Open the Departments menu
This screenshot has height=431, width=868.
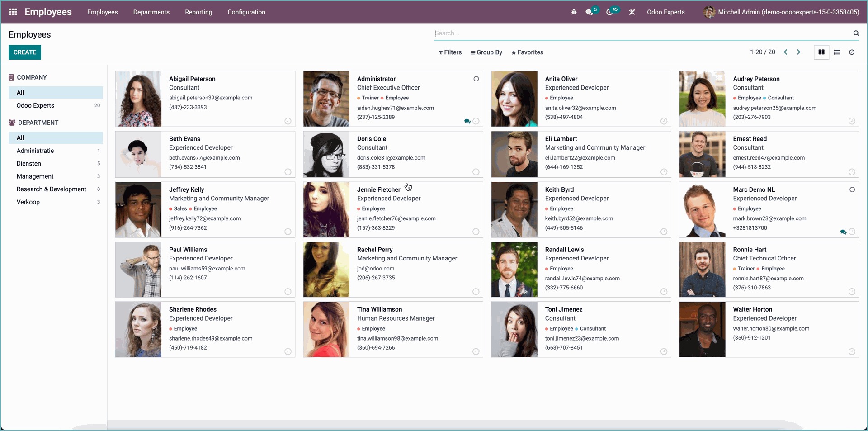151,12
